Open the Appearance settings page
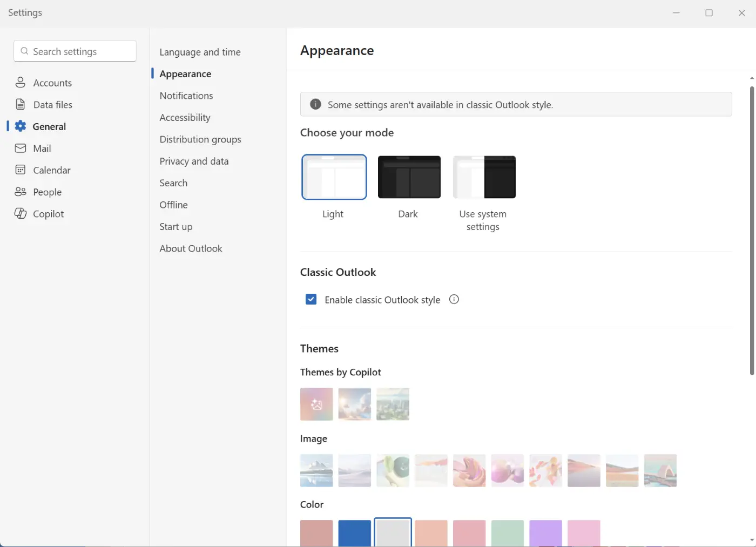The image size is (756, 547). [x=185, y=74]
